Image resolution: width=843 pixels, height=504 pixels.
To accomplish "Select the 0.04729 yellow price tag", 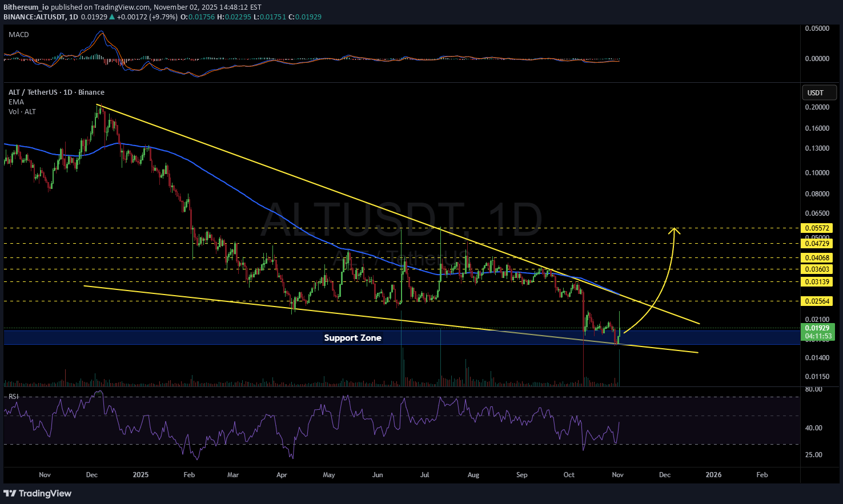I will pos(818,244).
